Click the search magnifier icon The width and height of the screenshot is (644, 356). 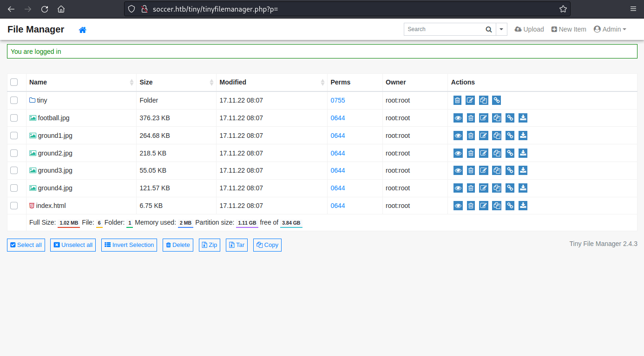[489, 29]
